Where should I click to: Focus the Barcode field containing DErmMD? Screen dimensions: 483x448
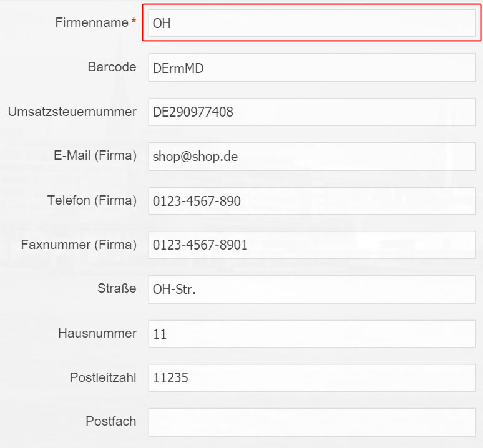pos(312,68)
